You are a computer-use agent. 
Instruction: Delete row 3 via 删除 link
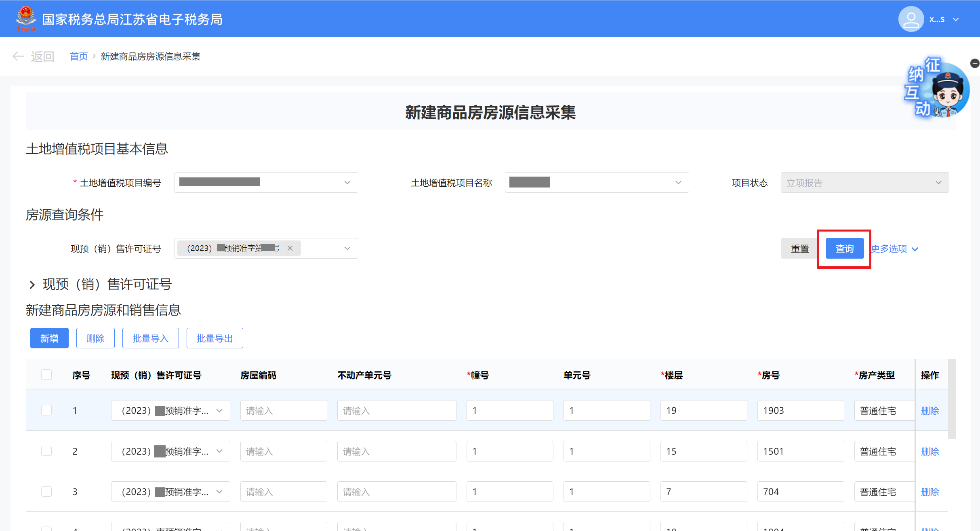[930, 492]
